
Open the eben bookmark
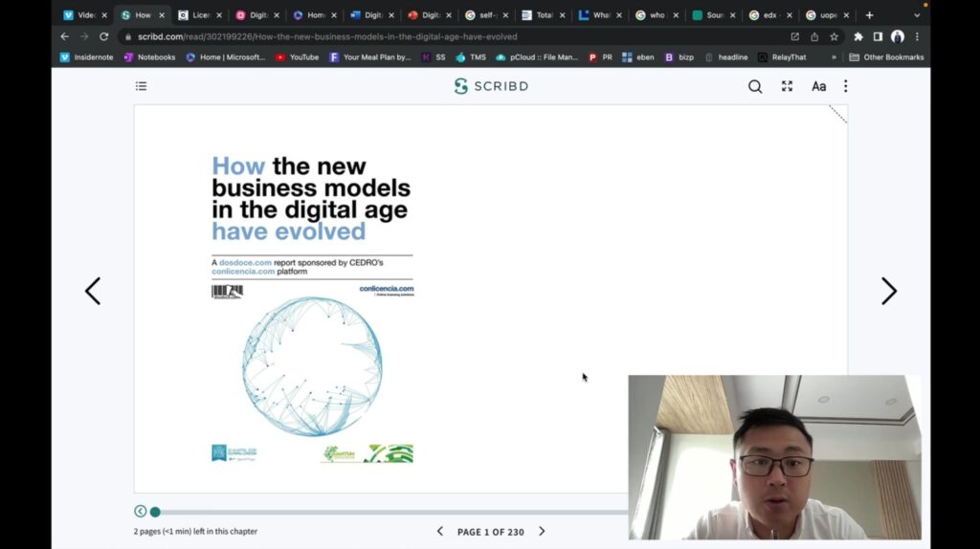[x=638, y=57]
